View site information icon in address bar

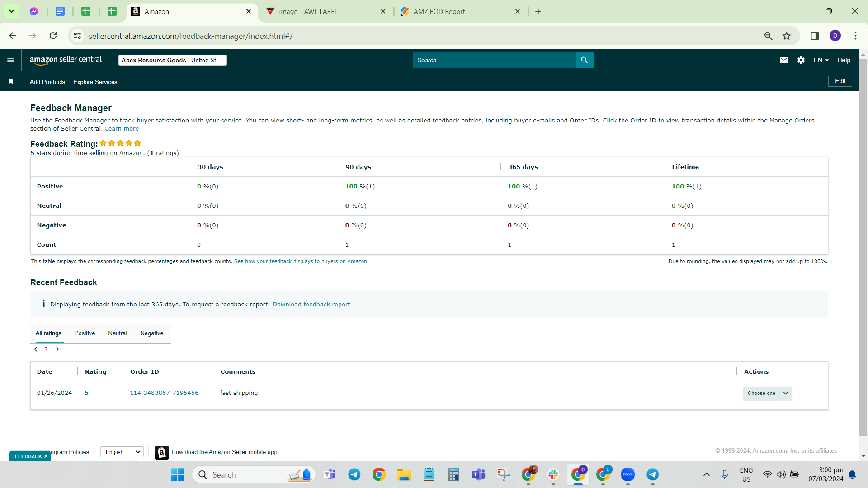(78, 36)
